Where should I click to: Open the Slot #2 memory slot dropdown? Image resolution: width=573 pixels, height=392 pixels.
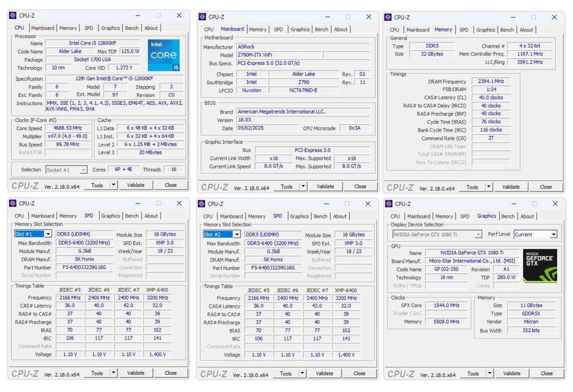(x=237, y=234)
